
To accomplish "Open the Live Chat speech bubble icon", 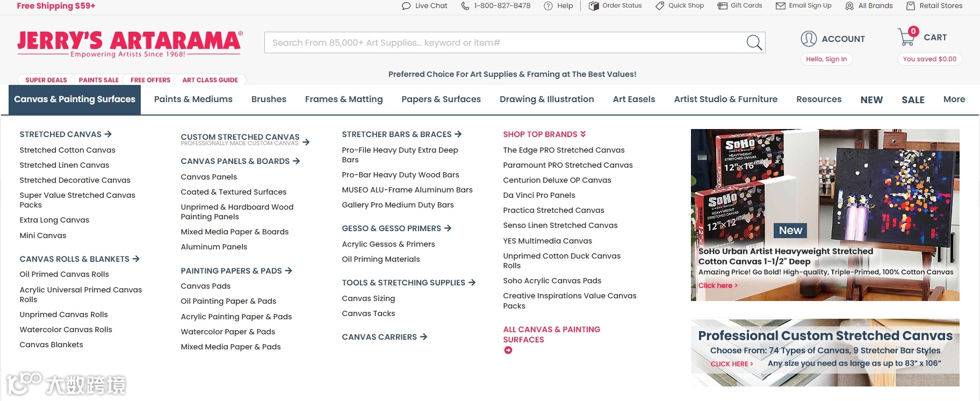I will click(x=406, y=6).
